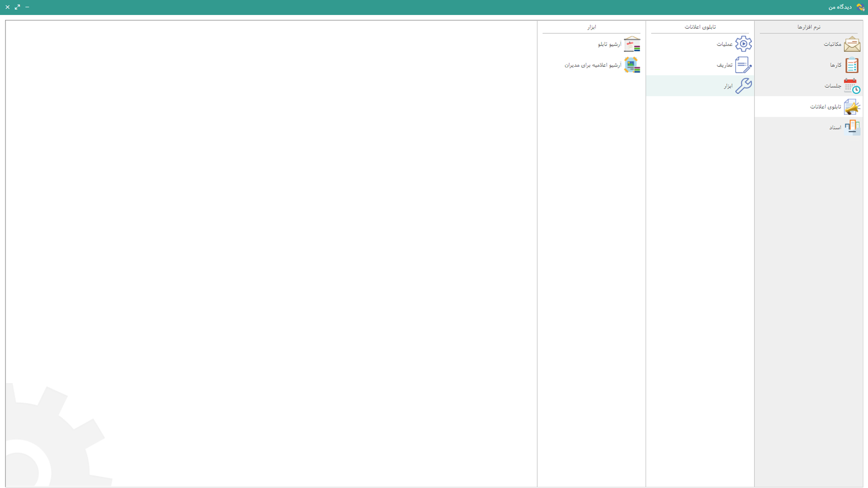The image size is (868, 488).
Task: Choose the عملیات submenu label
Action: [x=724, y=44]
